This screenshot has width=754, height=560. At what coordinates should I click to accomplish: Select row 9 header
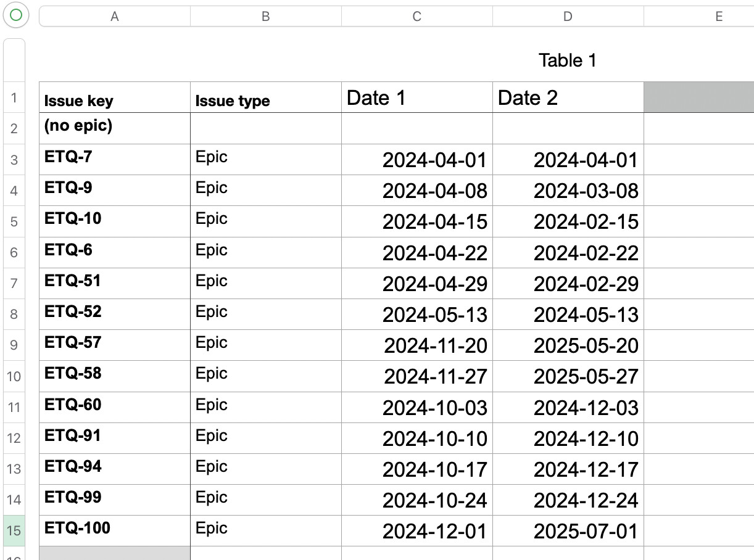point(14,345)
